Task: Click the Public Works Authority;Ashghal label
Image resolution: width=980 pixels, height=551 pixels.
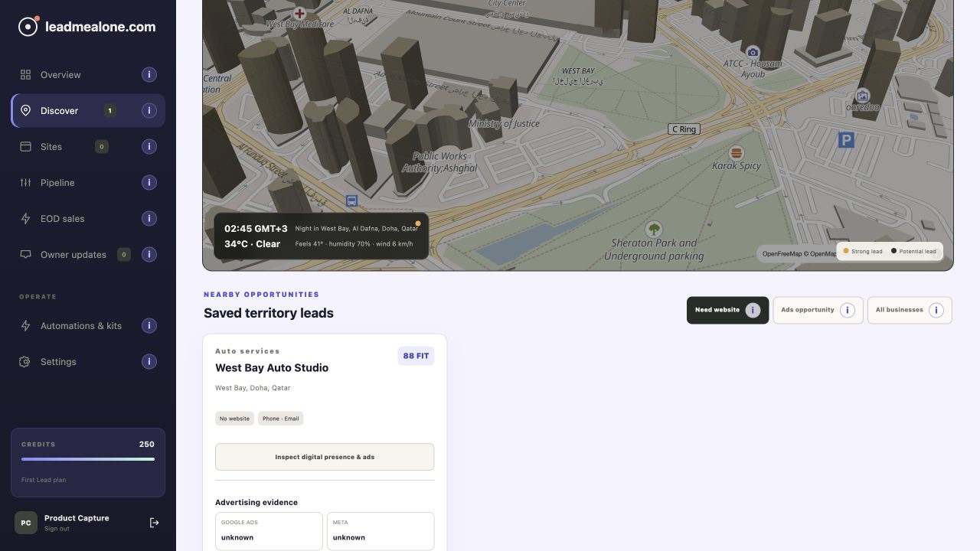Action: pos(439,162)
